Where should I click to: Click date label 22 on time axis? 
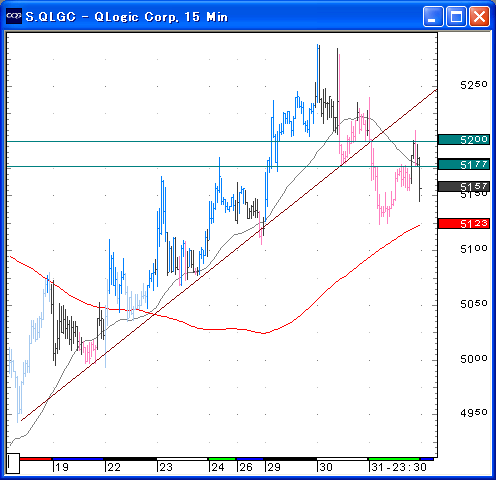[x=114, y=467]
